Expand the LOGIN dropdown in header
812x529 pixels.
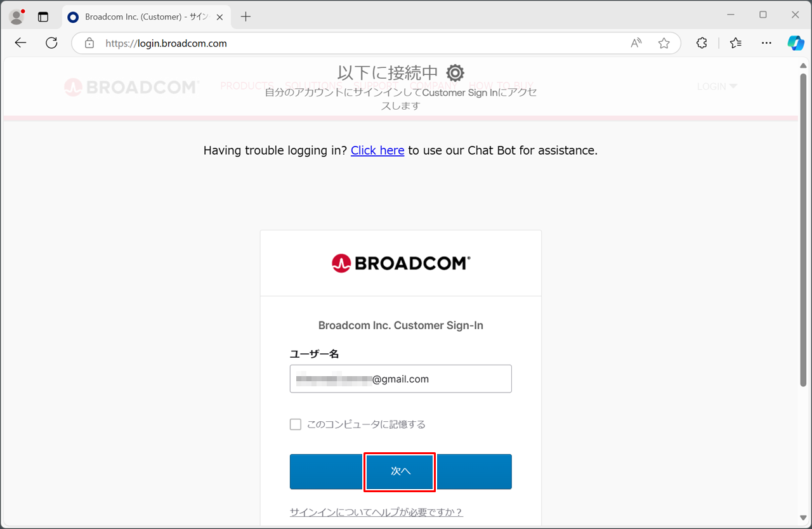pos(717,86)
